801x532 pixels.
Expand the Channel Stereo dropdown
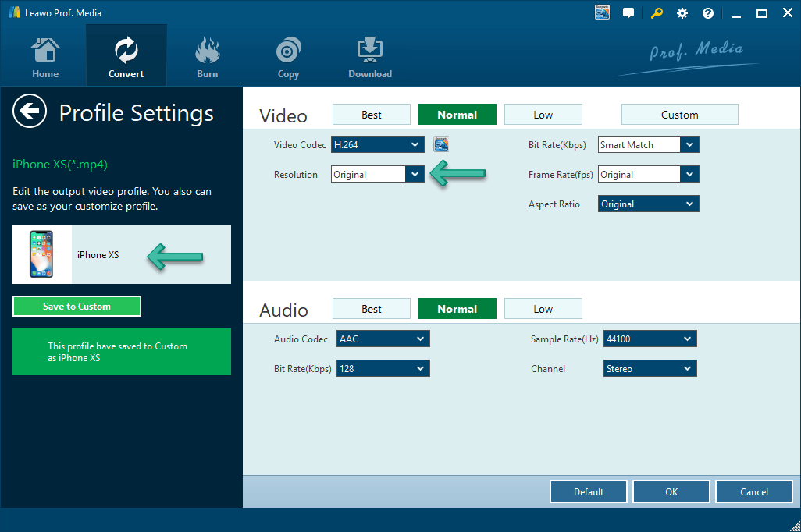tap(650, 368)
